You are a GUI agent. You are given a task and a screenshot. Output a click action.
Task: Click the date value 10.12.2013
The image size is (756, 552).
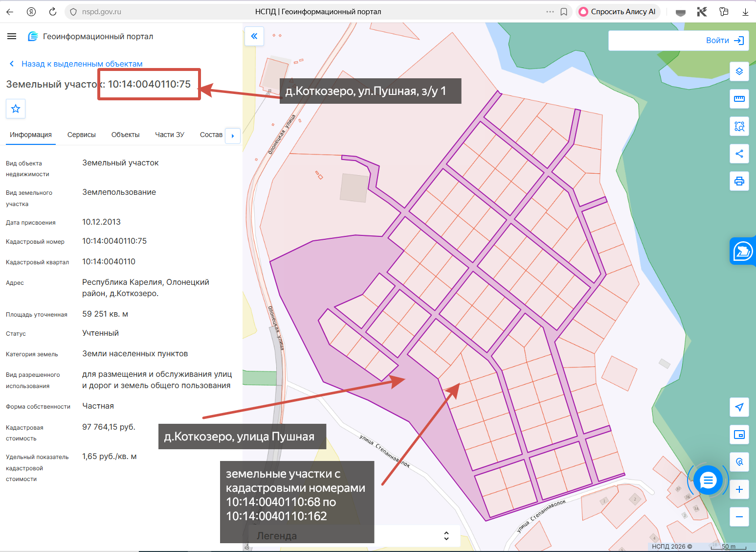click(x=101, y=222)
